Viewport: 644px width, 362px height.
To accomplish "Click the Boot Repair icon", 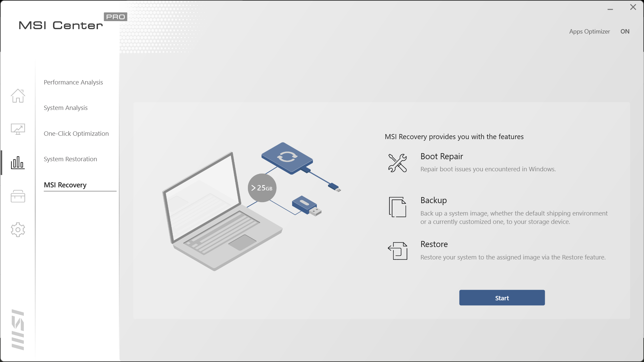I will (397, 163).
